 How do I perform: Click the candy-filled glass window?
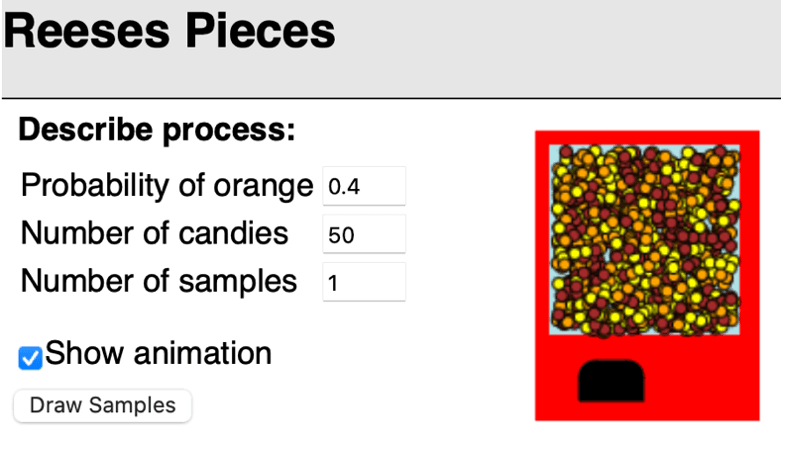click(x=647, y=238)
